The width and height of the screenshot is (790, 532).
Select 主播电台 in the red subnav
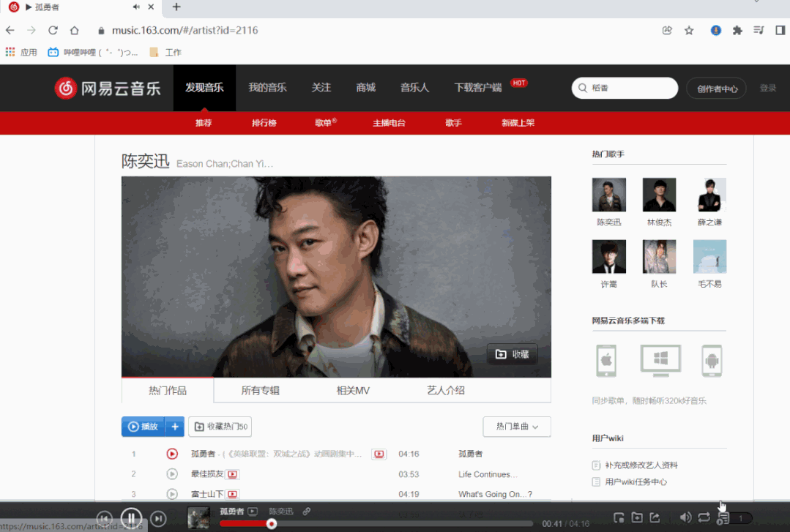click(389, 123)
